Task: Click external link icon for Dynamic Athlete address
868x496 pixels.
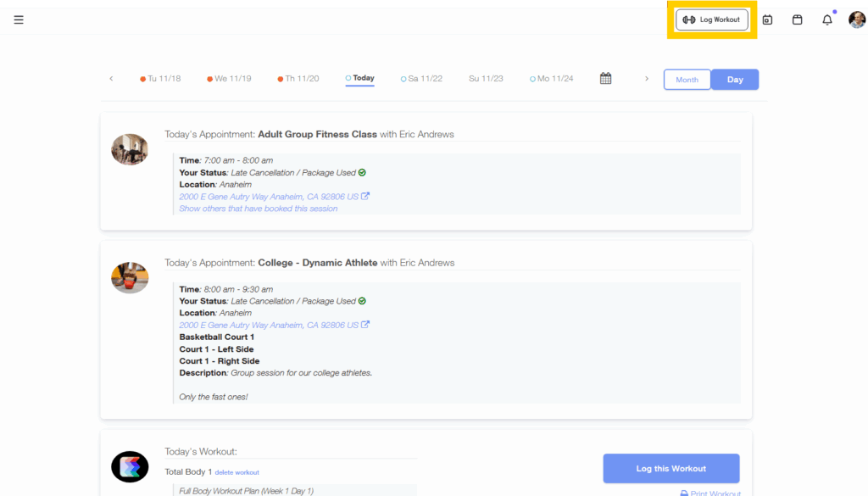Action: (x=365, y=325)
